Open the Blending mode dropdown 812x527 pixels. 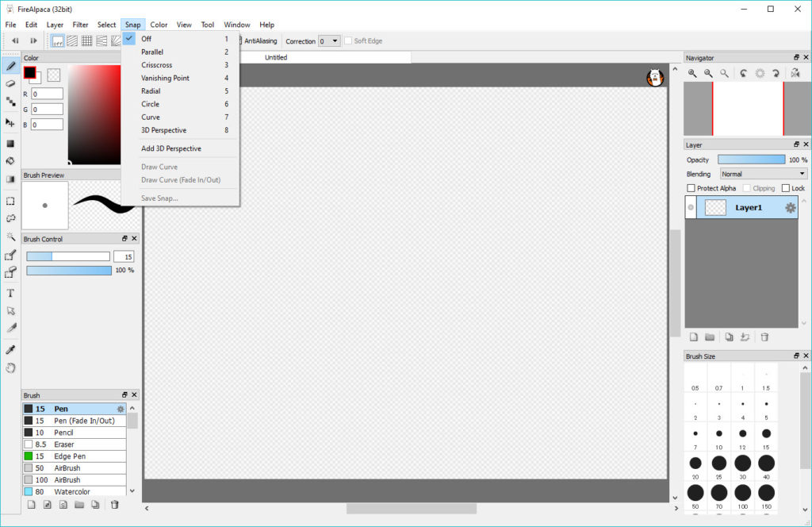(764, 174)
